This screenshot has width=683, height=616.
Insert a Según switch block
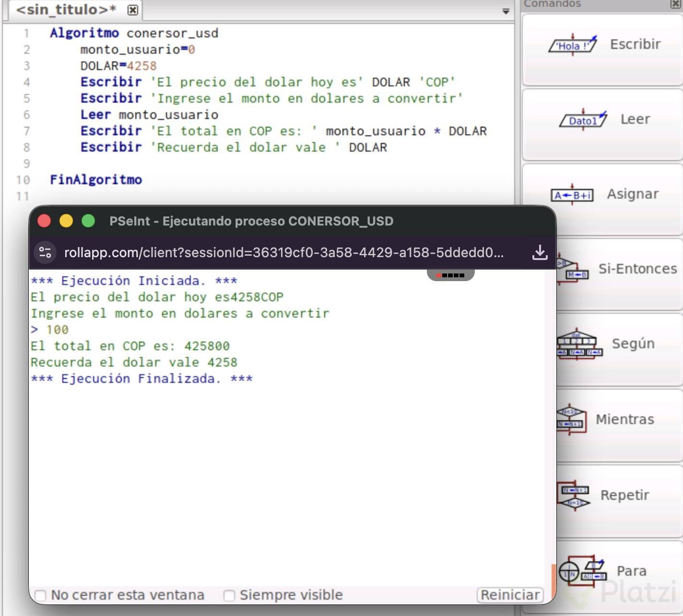pos(620,349)
